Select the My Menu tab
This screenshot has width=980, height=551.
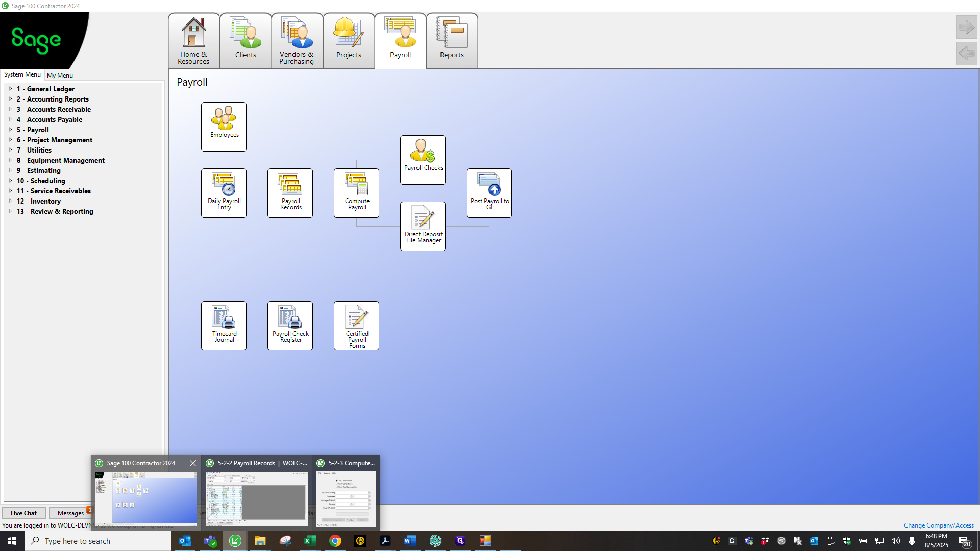[x=60, y=75]
